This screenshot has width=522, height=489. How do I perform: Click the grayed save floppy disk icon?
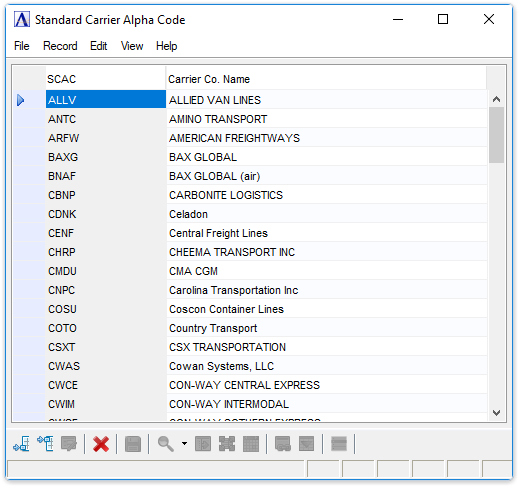coord(133,444)
